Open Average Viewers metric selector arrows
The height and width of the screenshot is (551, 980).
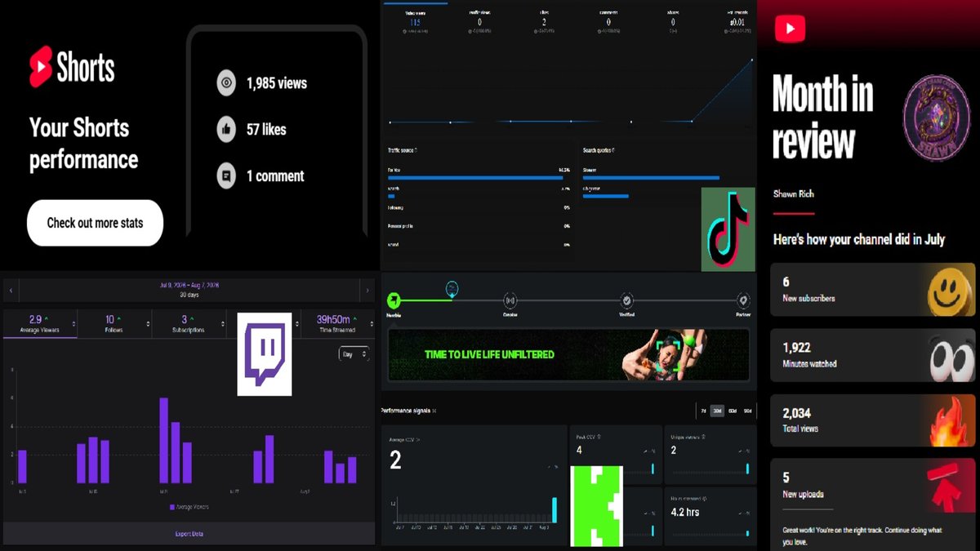point(74,324)
